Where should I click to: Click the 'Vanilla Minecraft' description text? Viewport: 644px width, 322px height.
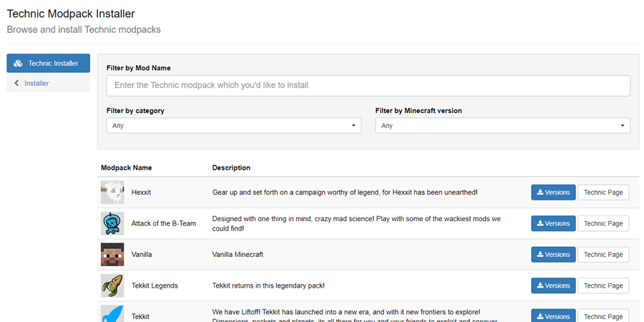[x=238, y=255]
